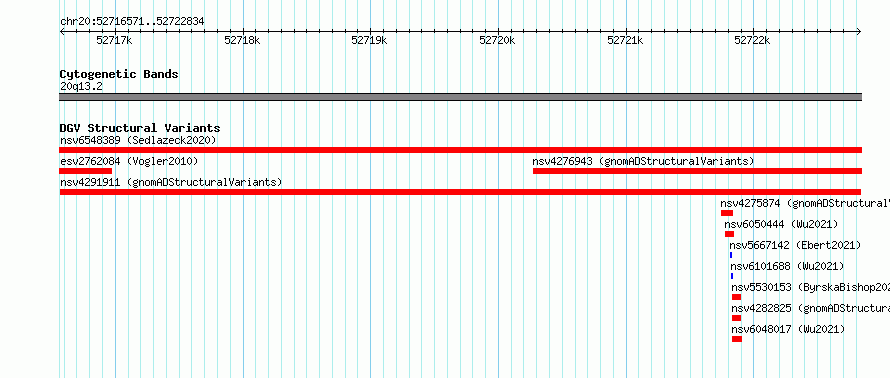This screenshot has height=378, width=890.
Task: Click the Cytogenetic Bands track title
Action: 119,74
